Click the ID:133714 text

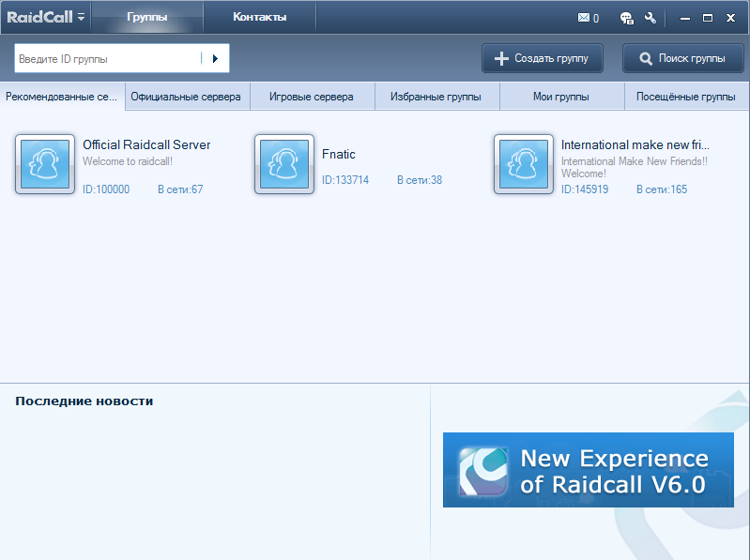coord(345,180)
